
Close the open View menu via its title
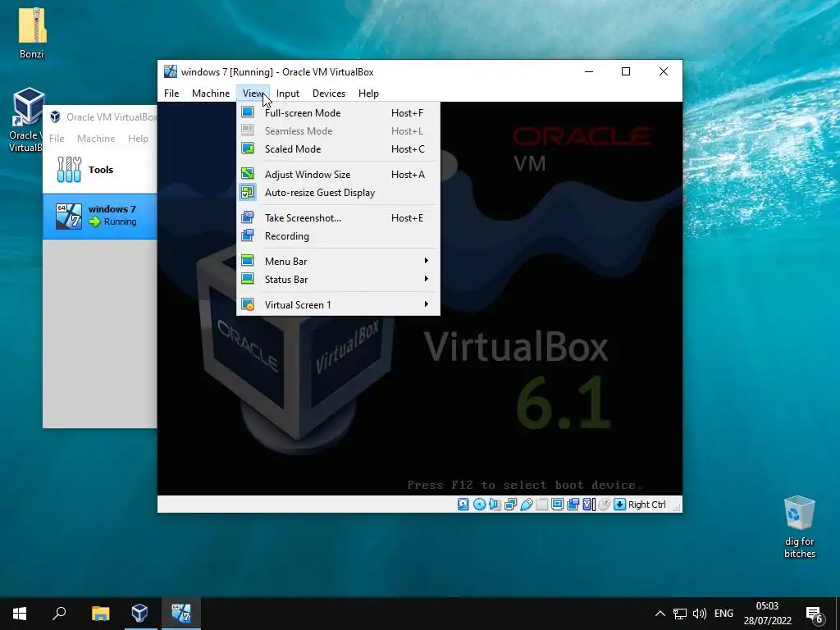[x=253, y=94]
